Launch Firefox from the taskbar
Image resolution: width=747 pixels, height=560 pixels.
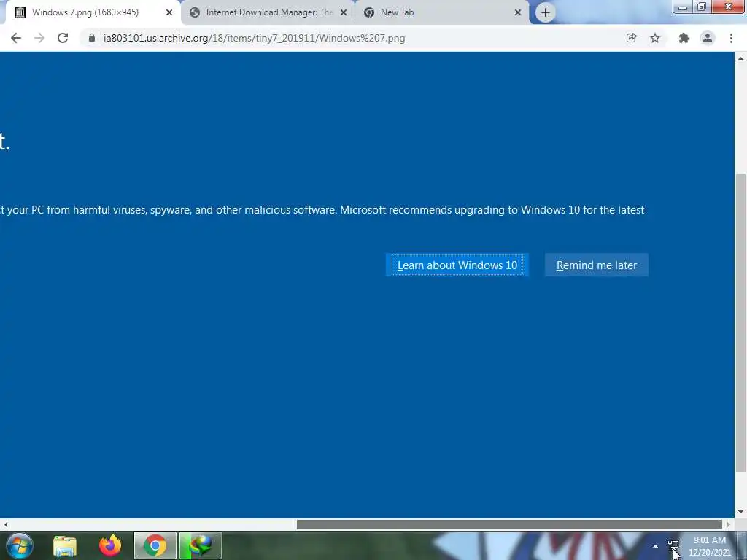(110, 545)
